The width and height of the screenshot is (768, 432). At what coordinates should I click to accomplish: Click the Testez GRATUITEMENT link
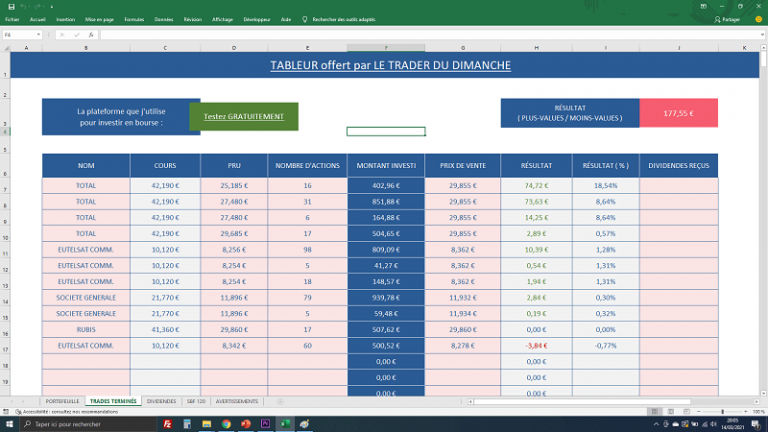(x=244, y=116)
